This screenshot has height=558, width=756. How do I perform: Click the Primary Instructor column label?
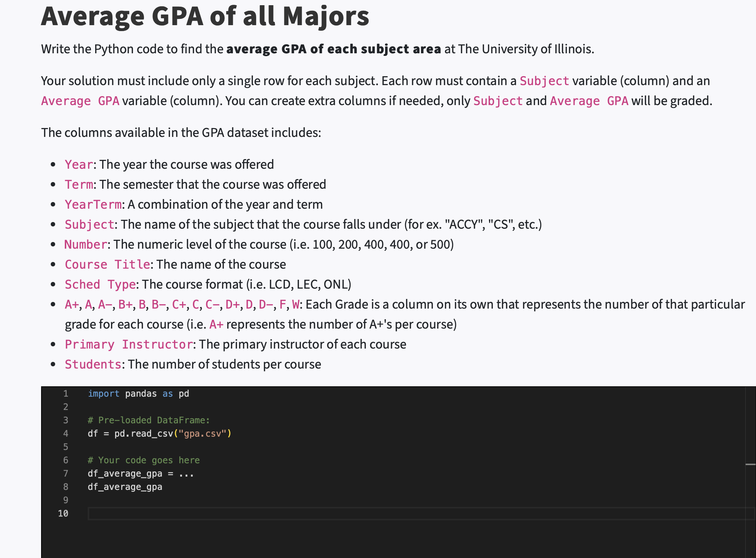click(129, 344)
